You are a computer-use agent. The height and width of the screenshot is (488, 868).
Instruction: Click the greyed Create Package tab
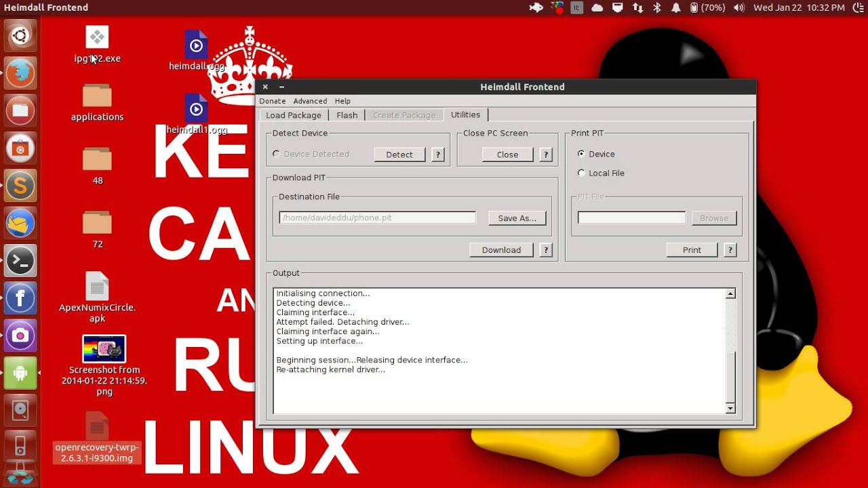point(404,115)
